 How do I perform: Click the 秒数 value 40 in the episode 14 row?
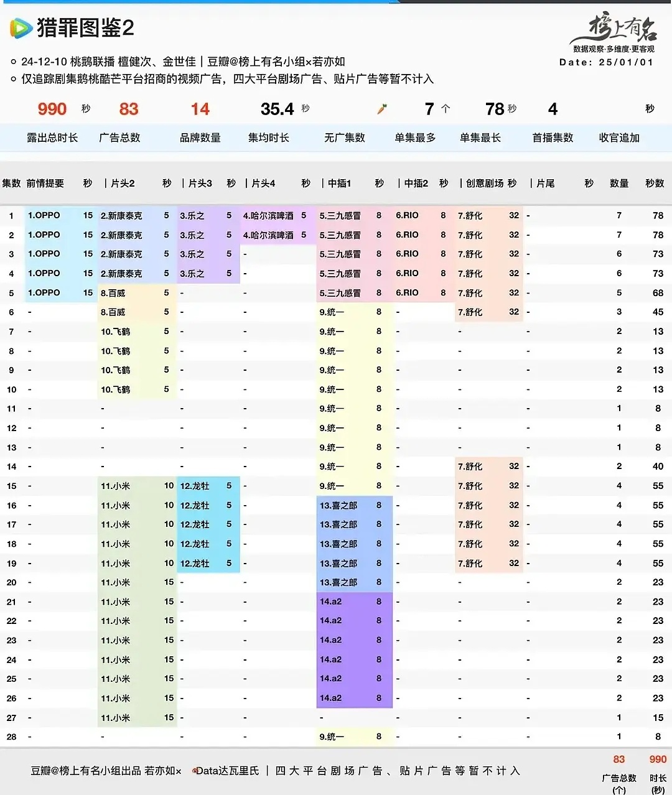[658, 467]
